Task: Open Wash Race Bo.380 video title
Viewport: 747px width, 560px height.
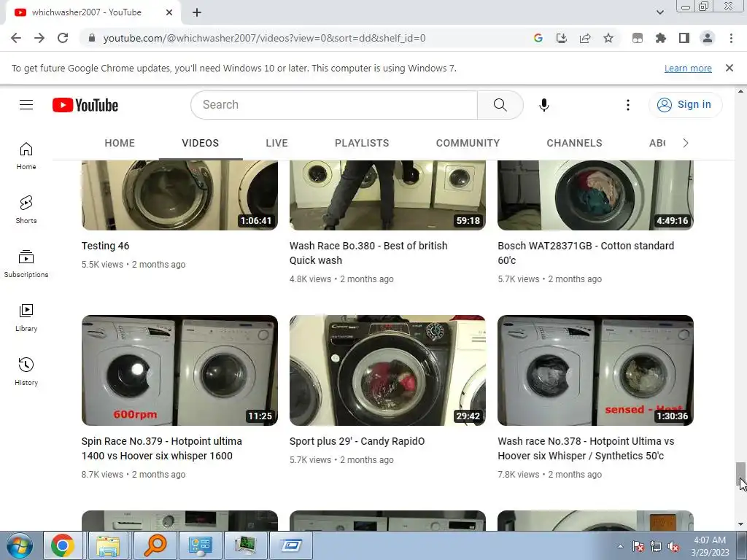Action: [368, 253]
